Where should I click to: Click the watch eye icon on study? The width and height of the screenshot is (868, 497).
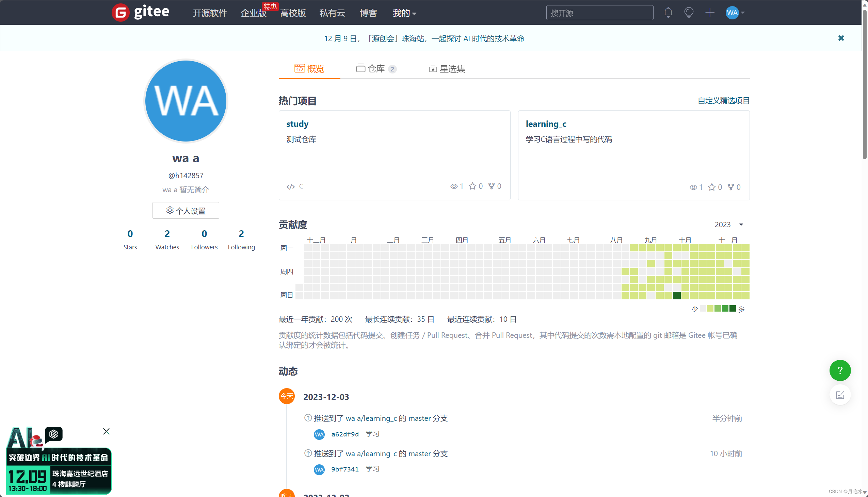[x=454, y=186]
